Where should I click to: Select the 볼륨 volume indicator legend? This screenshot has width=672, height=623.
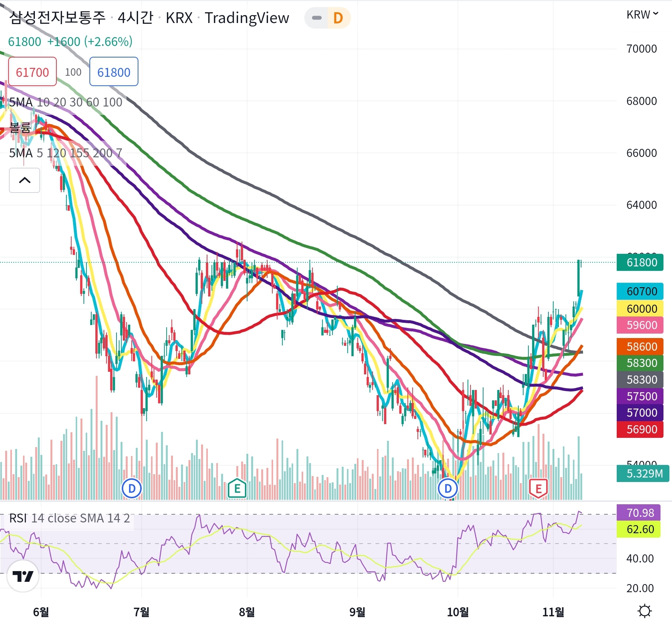[20, 128]
